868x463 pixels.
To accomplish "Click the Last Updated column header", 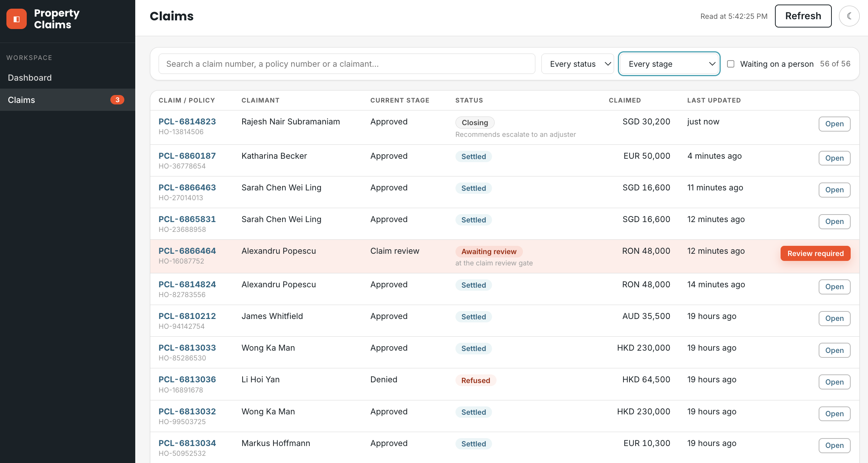I will click(714, 100).
